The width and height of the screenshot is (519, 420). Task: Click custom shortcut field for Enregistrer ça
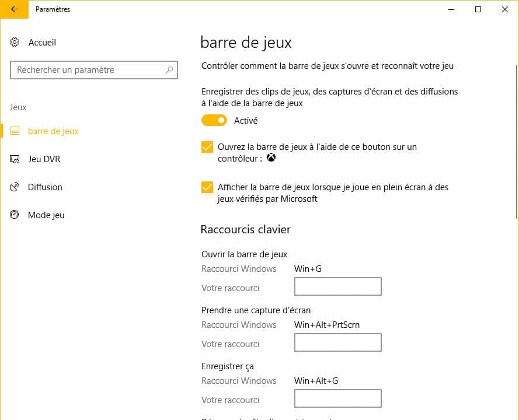click(338, 398)
